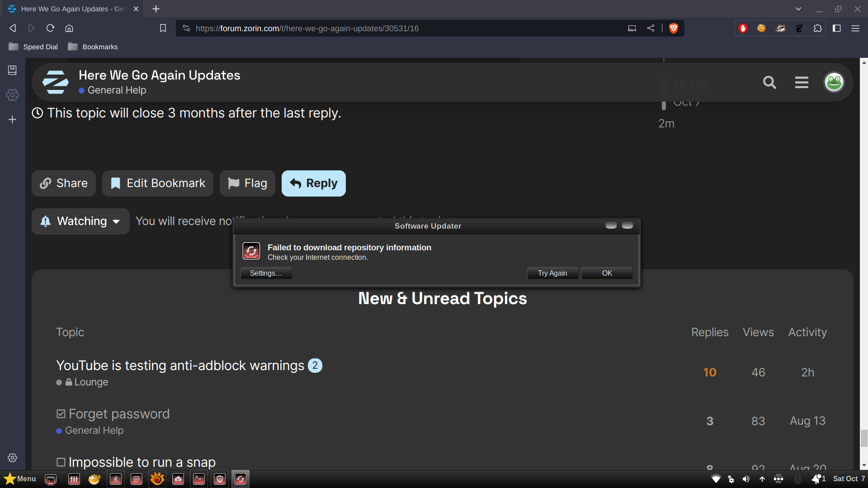Open the Here We Go Again Updates title link

(x=159, y=75)
